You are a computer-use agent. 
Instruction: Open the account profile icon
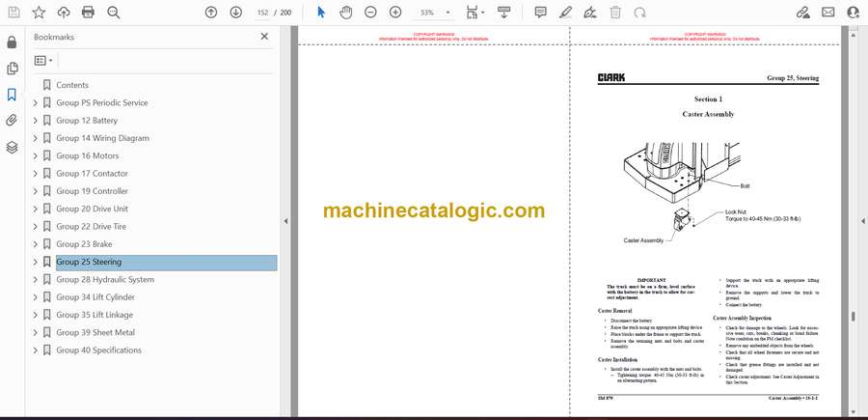pyautogui.click(x=854, y=13)
